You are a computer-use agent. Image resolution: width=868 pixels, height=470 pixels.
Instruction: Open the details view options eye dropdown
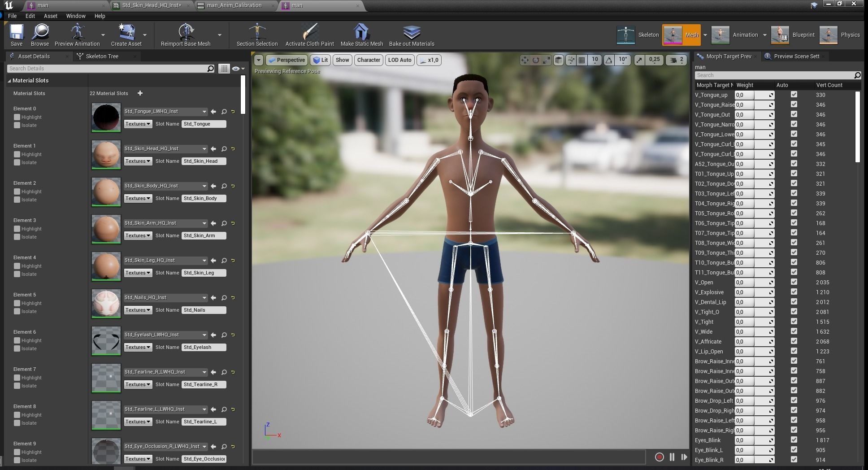(238, 69)
